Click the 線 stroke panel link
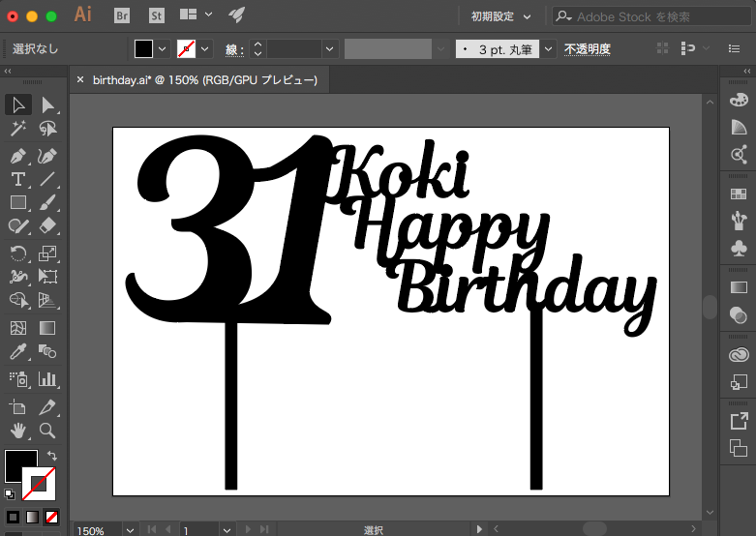 234,49
